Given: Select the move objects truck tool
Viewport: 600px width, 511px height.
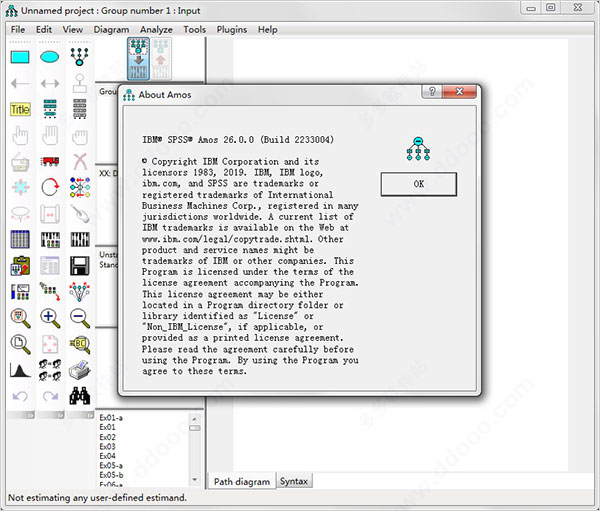Looking at the screenshot, I should pyautogui.click(x=50, y=162).
